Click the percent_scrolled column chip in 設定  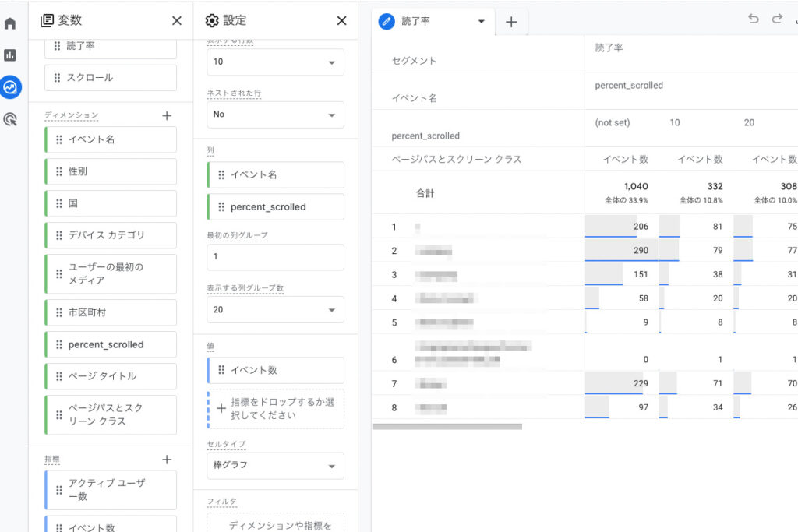pos(275,207)
